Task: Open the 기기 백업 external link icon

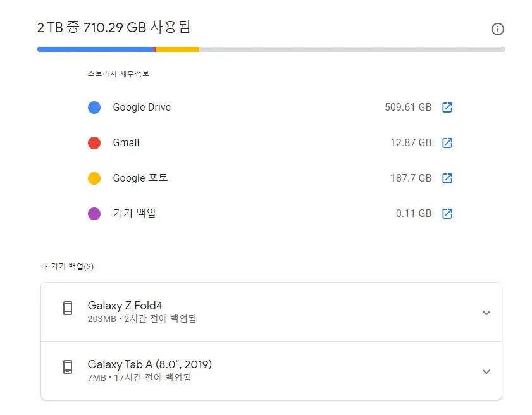Action: [447, 214]
